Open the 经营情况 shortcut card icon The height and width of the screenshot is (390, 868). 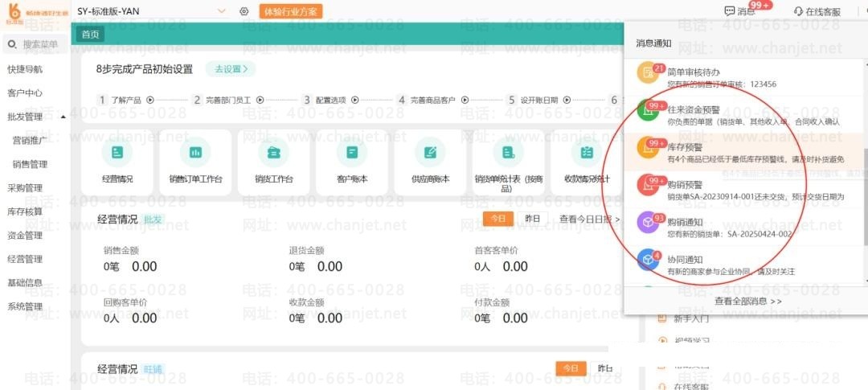click(117, 152)
